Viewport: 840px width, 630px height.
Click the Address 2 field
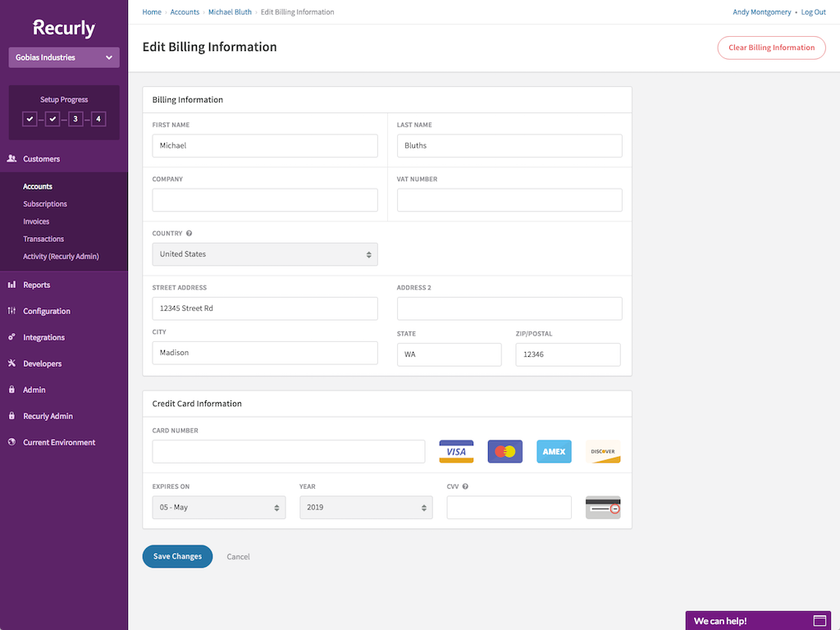click(x=509, y=308)
